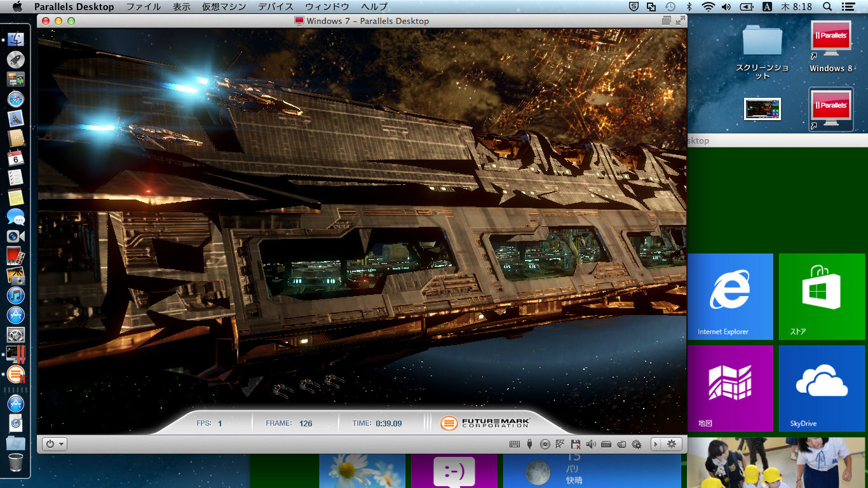The image size is (868, 488).
Task: Open the weather tile showing パリ 快晴
Action: point(592,471)
